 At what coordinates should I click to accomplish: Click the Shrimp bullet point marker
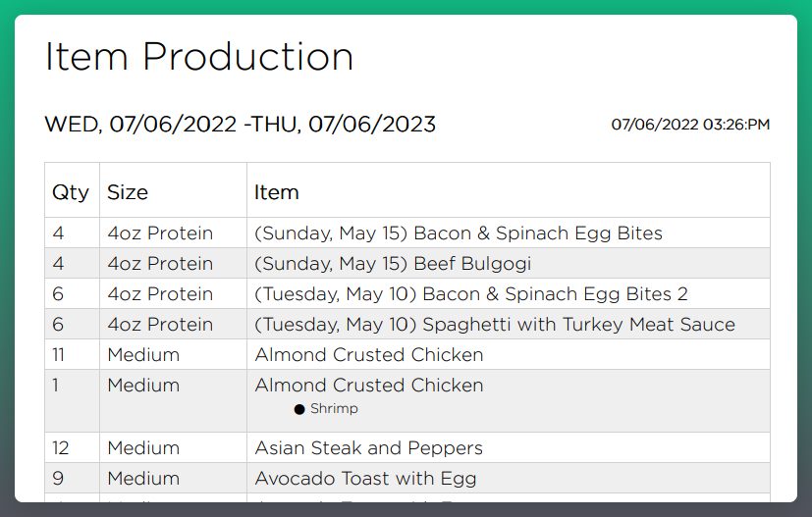(x=299, y=409)
